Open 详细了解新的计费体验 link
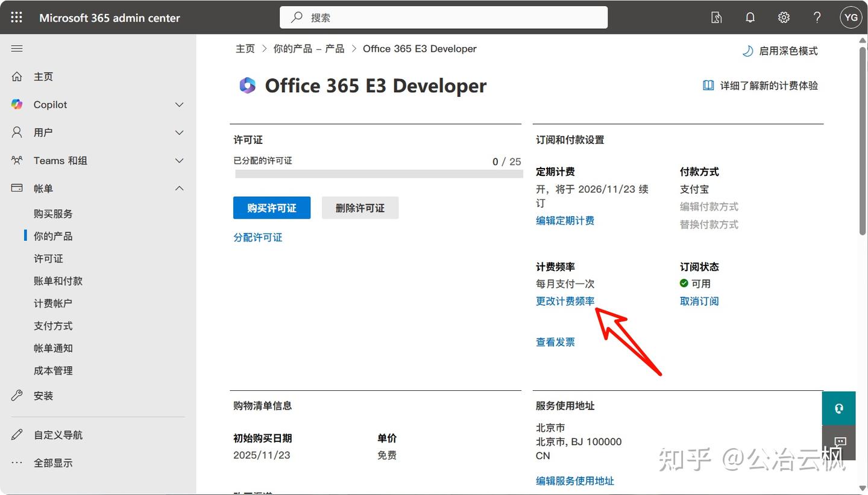 [769, 86]
